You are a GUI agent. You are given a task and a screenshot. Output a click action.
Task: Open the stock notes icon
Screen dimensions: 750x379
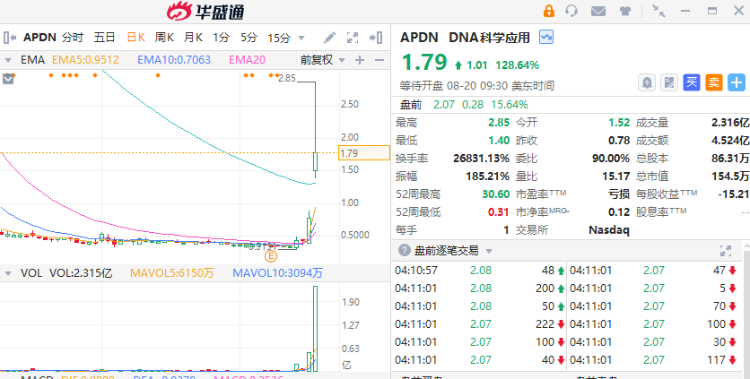(x=669, y=83)
